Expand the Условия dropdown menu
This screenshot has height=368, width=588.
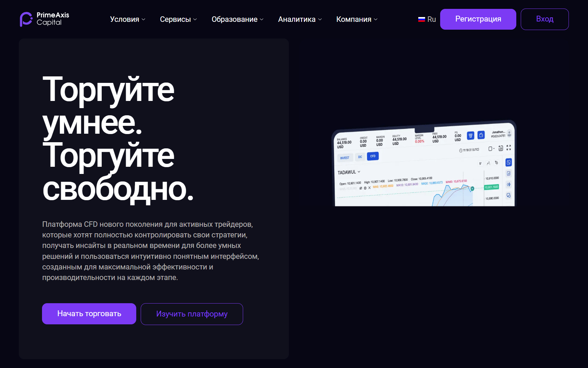[x=127, y=19]
